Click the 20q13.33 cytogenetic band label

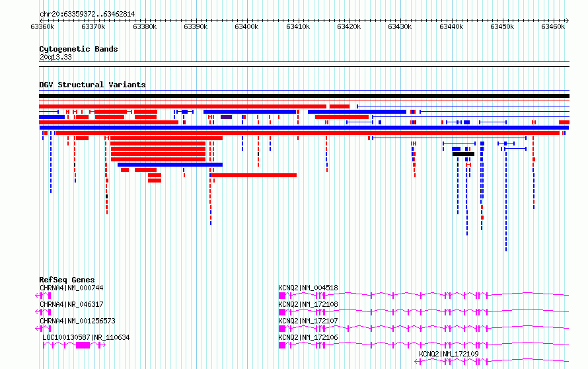pyautogui.click(x=55, y=57)
